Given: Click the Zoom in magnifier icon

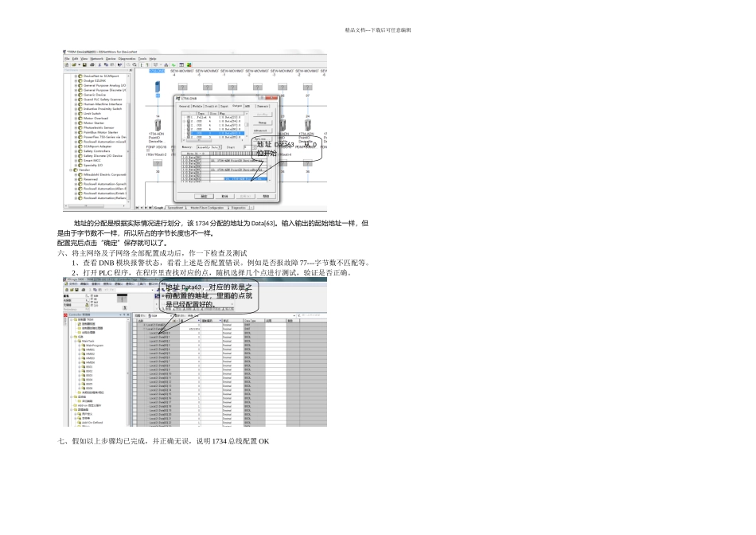Looking at the screenshot, I should 128,64.
